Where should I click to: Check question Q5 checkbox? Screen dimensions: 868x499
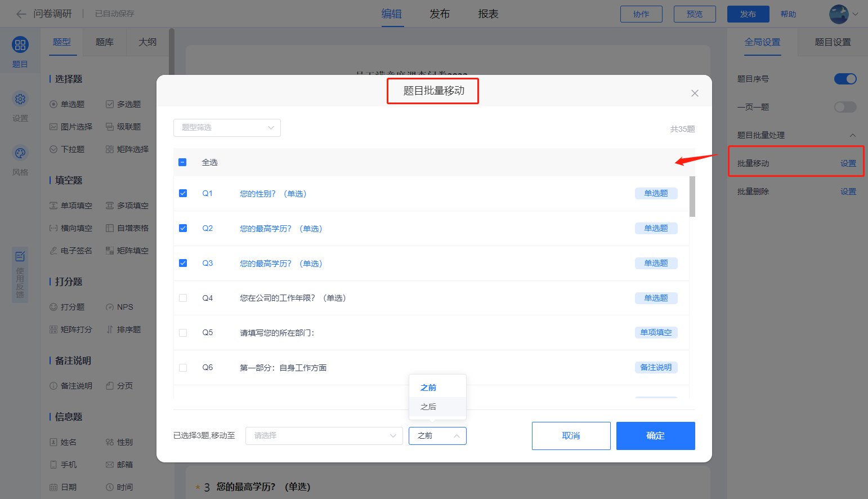click(183, 333)
